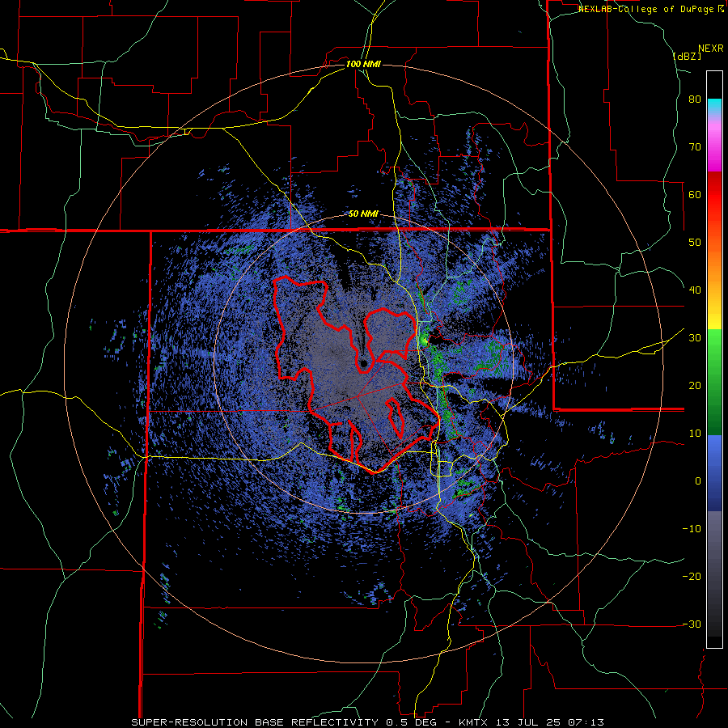Click the 100 NMI range ring label

point(363,64)
